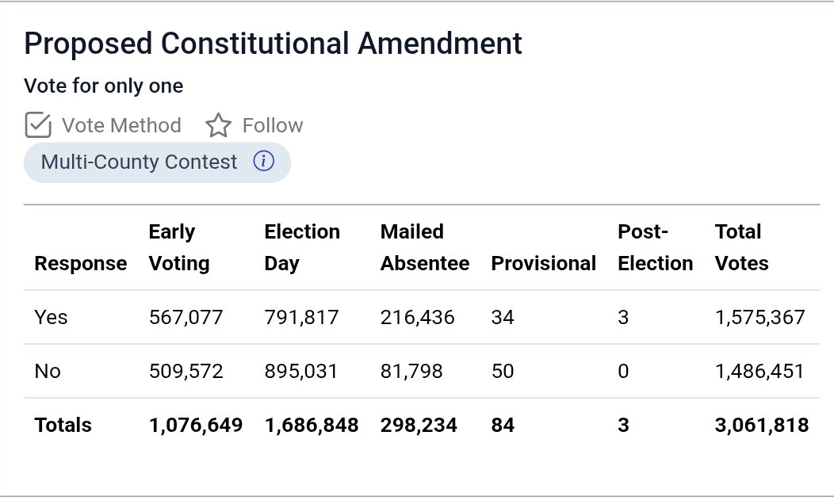This screenshot has height=504, width=834.
Task: Click the Follow star icon
Action: coord(218,125)
